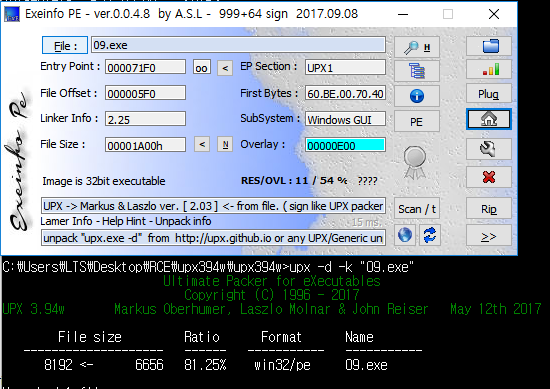Open file via blue folder icon
Image resolution: width=550 pixels, height=389 pixels.
pos(489,46)
